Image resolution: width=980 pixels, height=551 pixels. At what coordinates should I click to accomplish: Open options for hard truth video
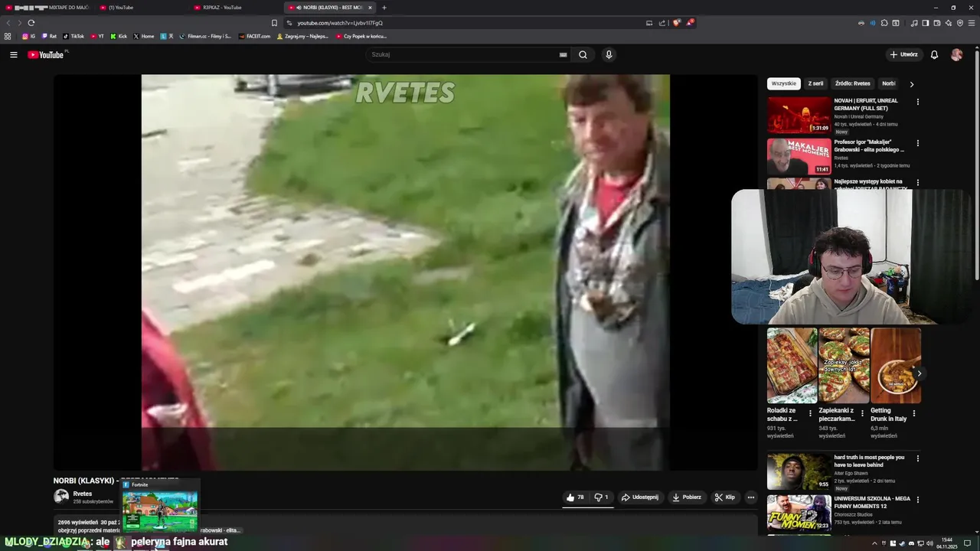coord(917,458)
